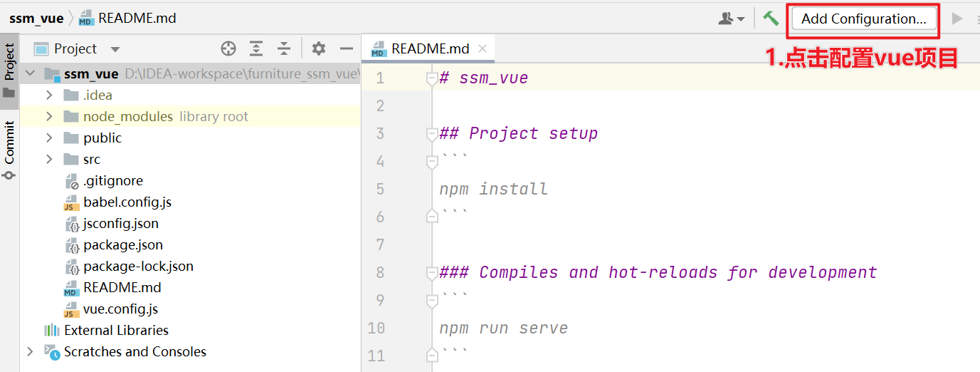Viewport: 980px width, 372px height.
Task: Click the '# ssm_vue' heading text
Action: [x=484, y=78]
